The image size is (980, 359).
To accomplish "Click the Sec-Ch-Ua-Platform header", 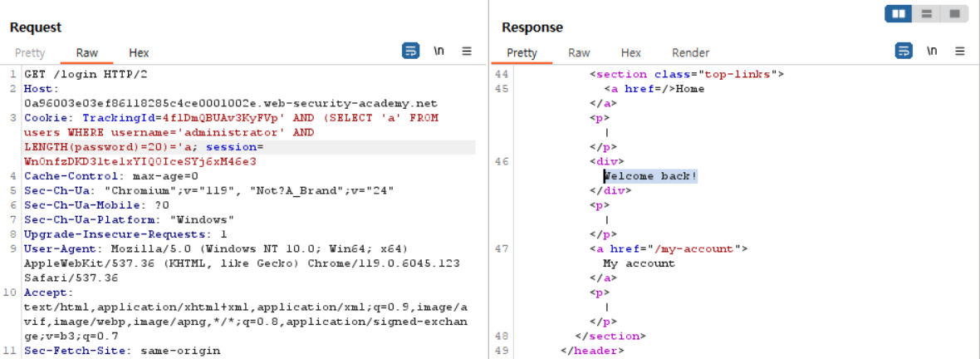I will [129, 219].
